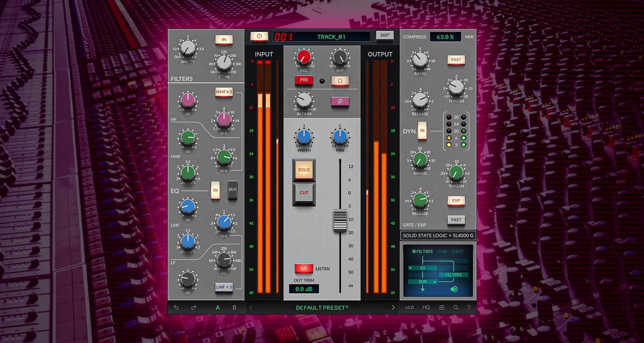This screenshot has height=343, width=644.
Task: Click the 360° button at the top
Action: point(385,37)
